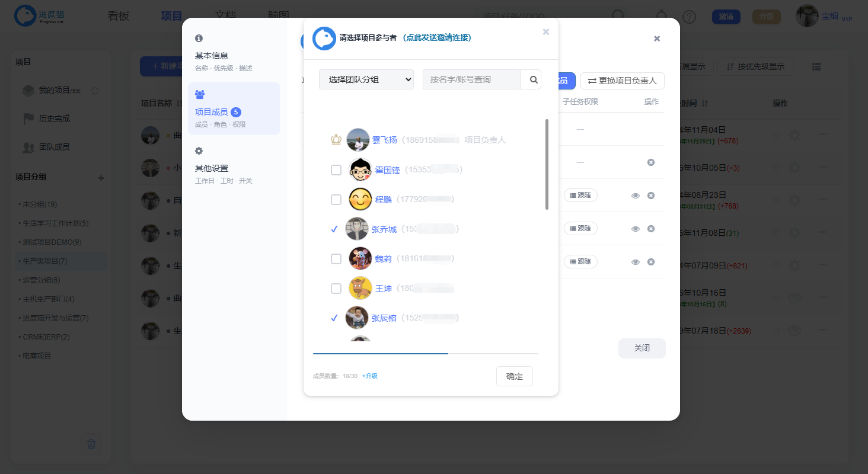This screenshot has width=868, height=474.
Task: Remove member in third 跟随 row
Action: [x=651, y=262]
